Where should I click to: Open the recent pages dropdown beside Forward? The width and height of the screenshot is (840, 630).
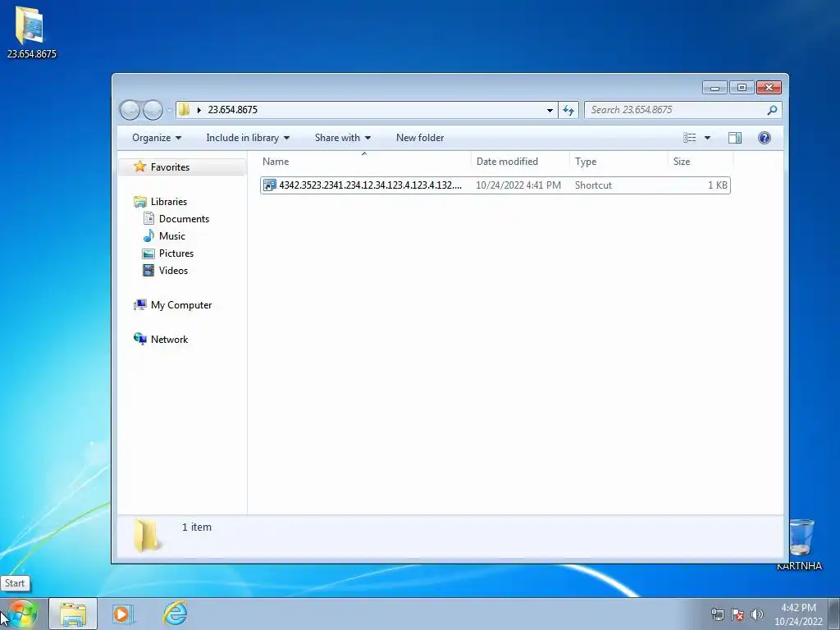tap(169, 111)
